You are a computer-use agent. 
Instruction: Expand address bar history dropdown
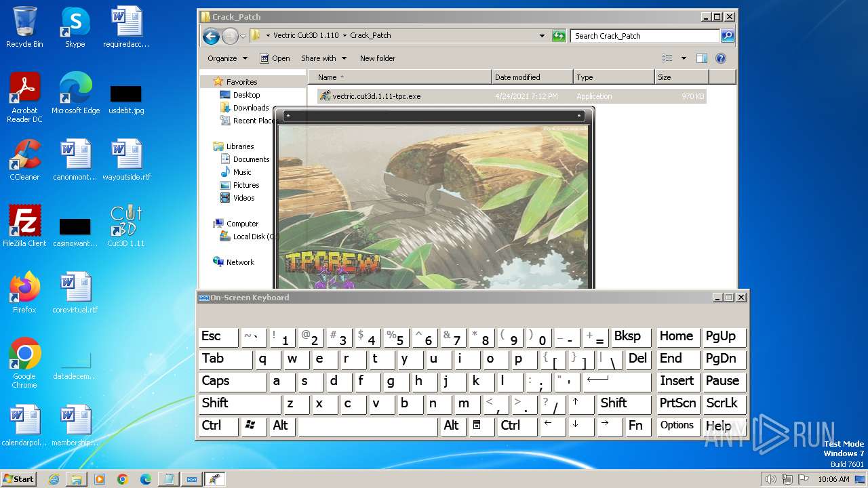click(542, 36)
